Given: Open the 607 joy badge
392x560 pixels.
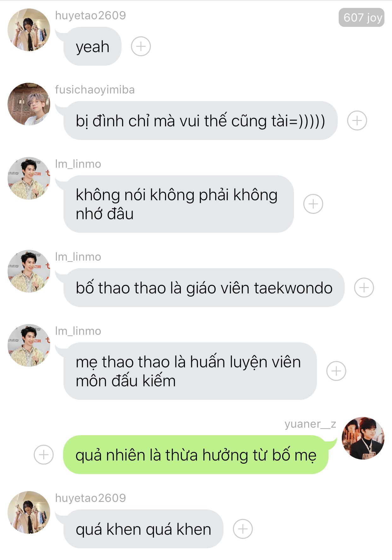Looking at the screenshot, I should (x=361, y=17).
